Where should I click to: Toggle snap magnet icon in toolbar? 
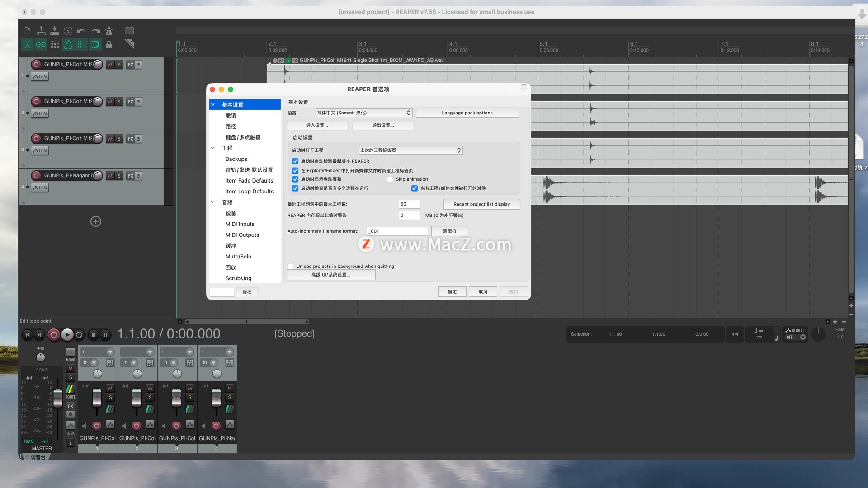pyautogui.click(x=95, y=44)
